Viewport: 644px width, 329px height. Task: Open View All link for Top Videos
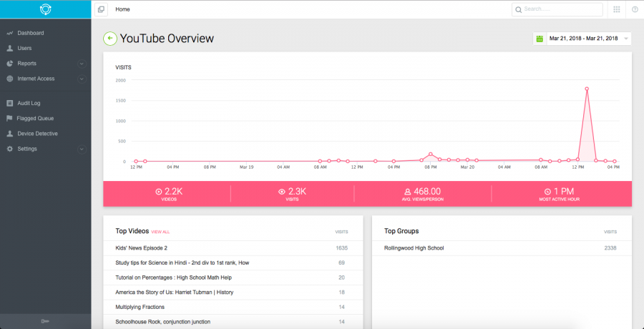point(160,232)
